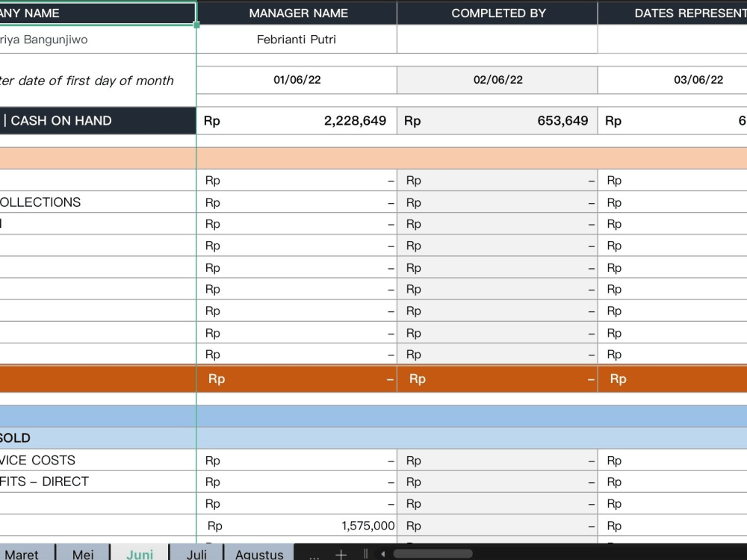
Task: Switch to the Mei sheet tab
Action: tap(83, 554)
